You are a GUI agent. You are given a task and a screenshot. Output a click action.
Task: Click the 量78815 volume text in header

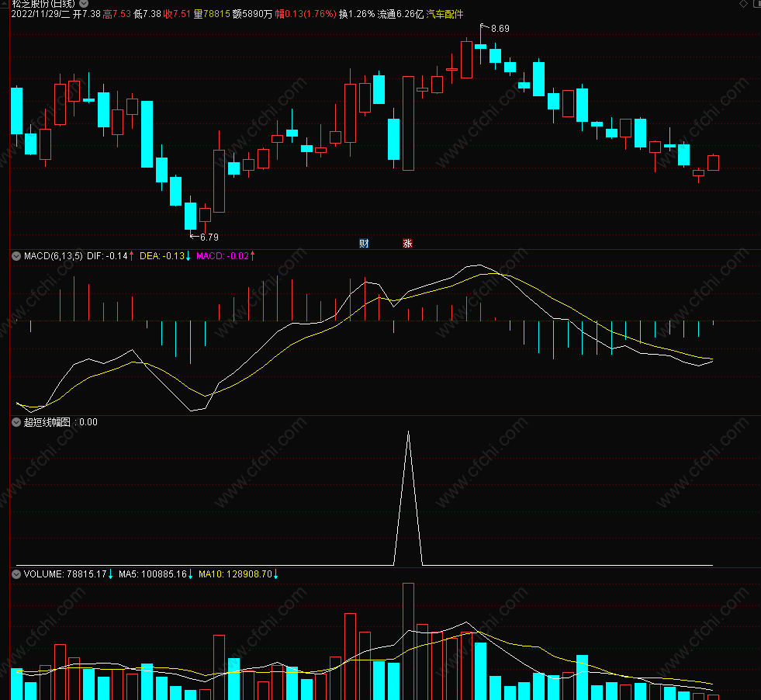(212, 14)
